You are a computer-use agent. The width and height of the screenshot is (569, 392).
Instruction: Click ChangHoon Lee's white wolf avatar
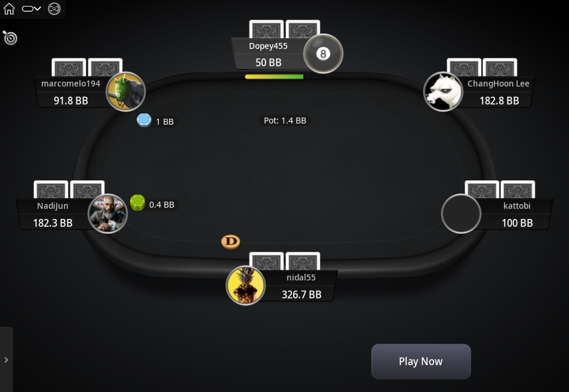tap(443, 91)
